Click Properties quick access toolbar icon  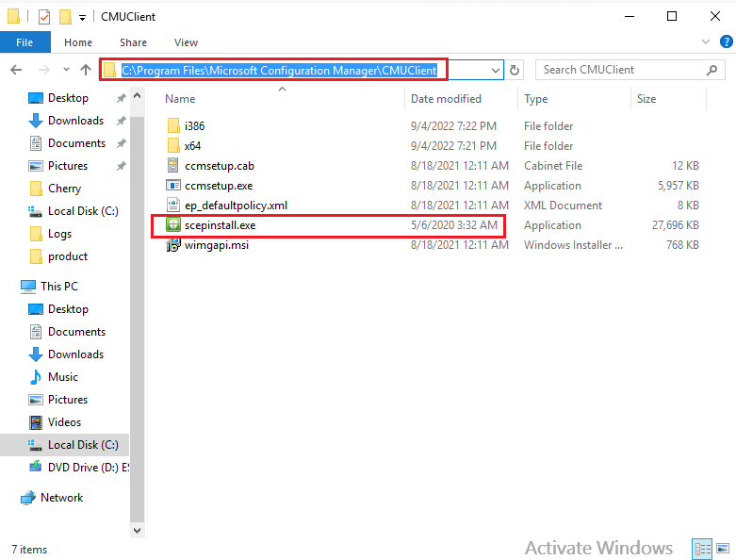tap(44, 17)
